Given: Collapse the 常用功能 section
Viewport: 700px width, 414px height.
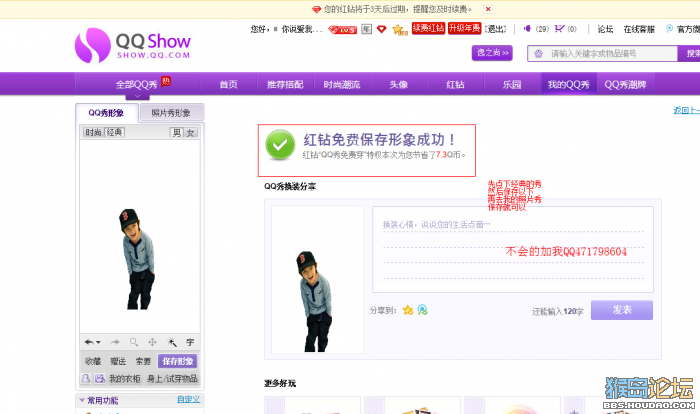Looking at the screenshot, I should click(82, 400).
